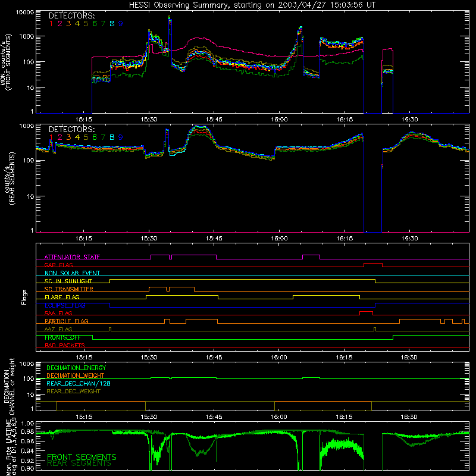Select pink detector 2 in rear segments legend

[x=60, y=137]
